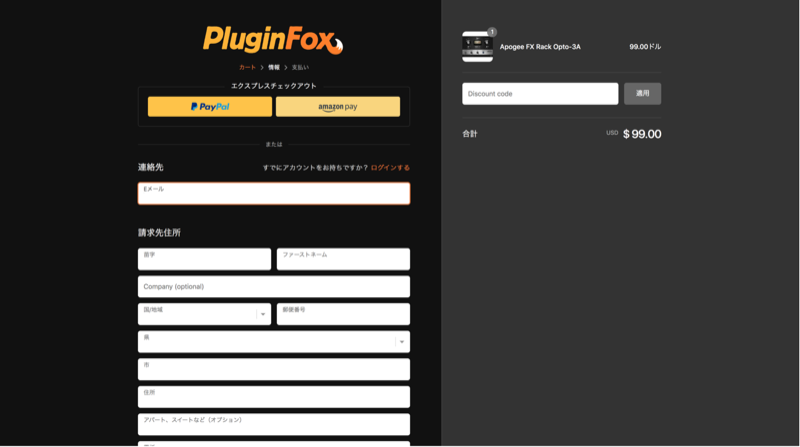The width and height of the screenshot is (800, 447).
Task: Click the 市 city field
Action: click(x=274, y=369)
